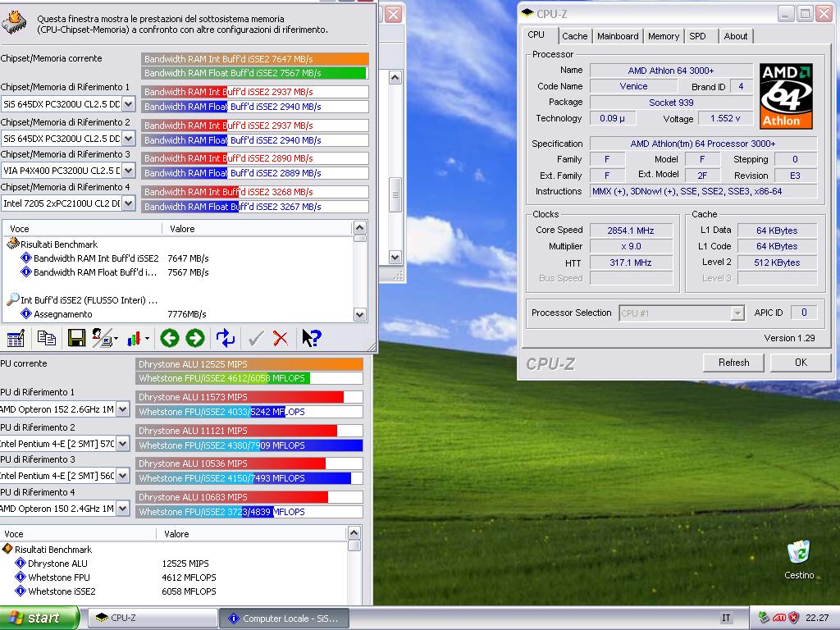Activate Computer Locale - SiS taskbar button

pos(285,618)
